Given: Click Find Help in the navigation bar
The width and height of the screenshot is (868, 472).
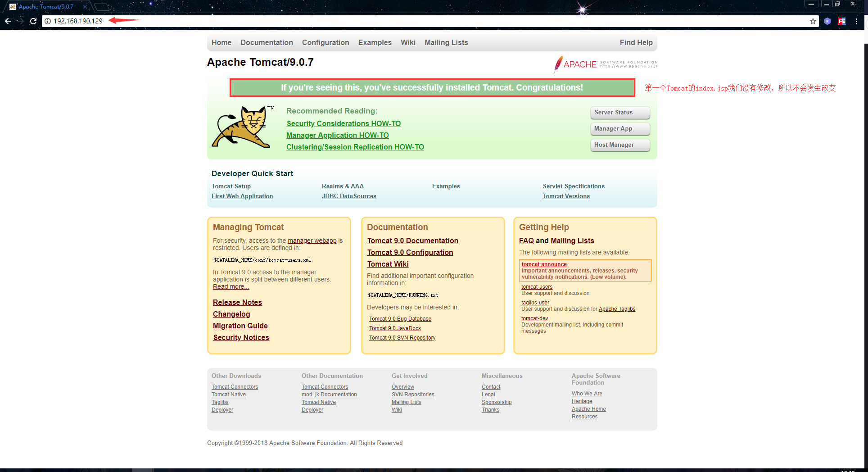Looking at the screenshot, I should point(636,42).
